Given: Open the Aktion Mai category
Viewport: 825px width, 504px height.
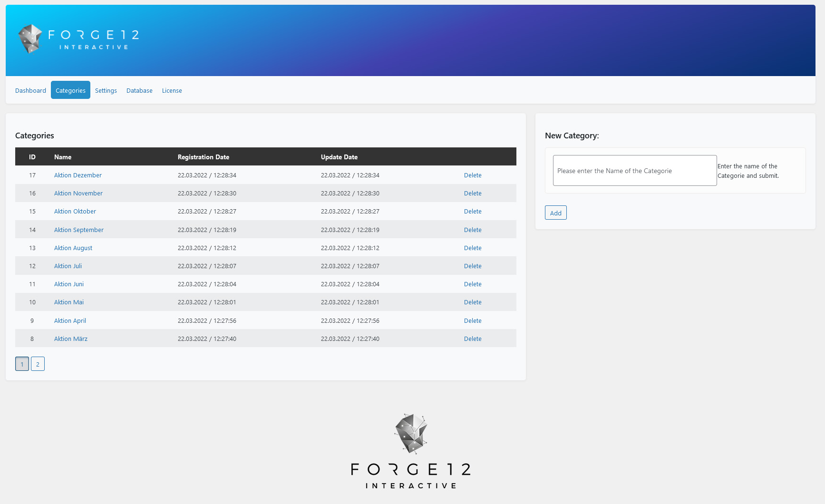Looking at the screenshot, I should [68, 302].
